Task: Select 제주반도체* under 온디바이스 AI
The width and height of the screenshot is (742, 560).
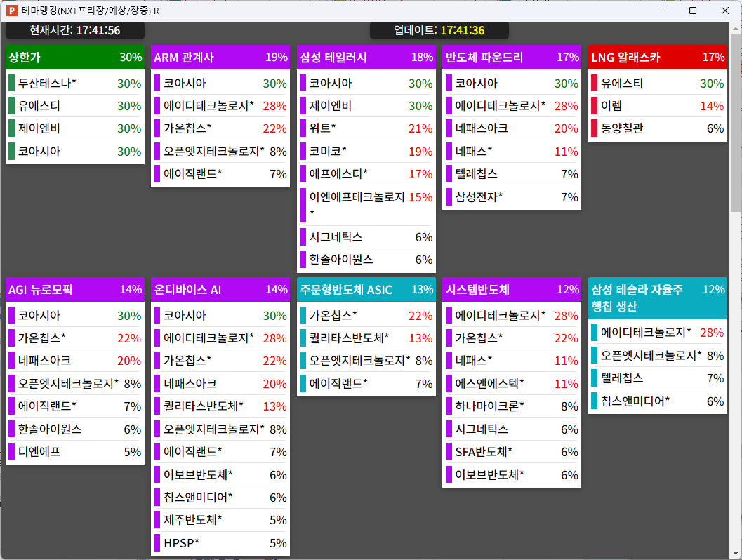Action: pos(220,520)
